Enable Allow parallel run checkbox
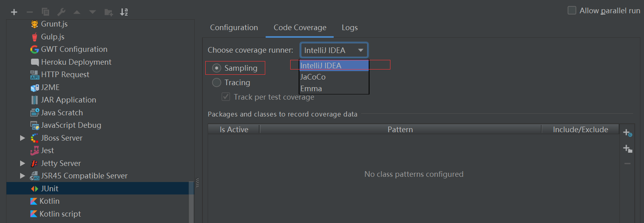 (572, 10)
